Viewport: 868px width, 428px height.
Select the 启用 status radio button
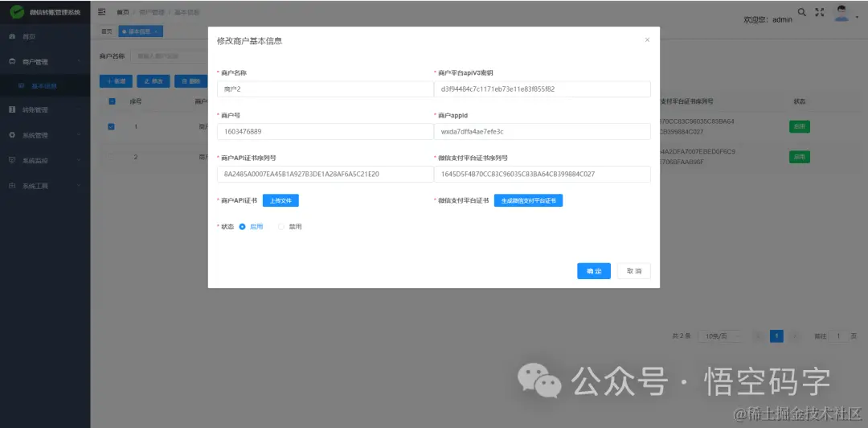point(242,227)
